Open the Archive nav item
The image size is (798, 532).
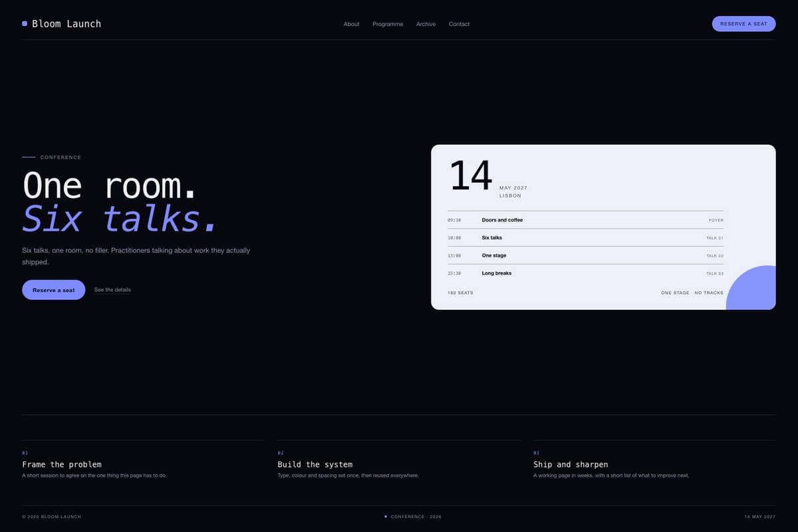click(x=426, y=24)
